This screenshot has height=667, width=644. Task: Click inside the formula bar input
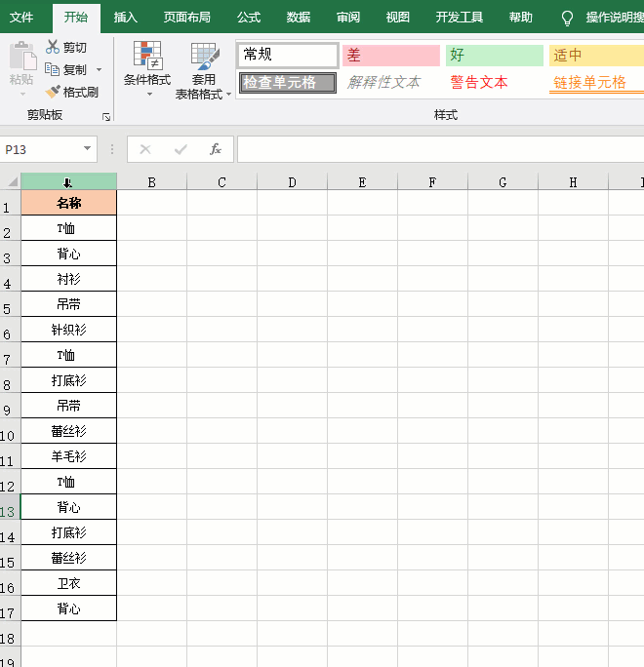pos(439,149)
